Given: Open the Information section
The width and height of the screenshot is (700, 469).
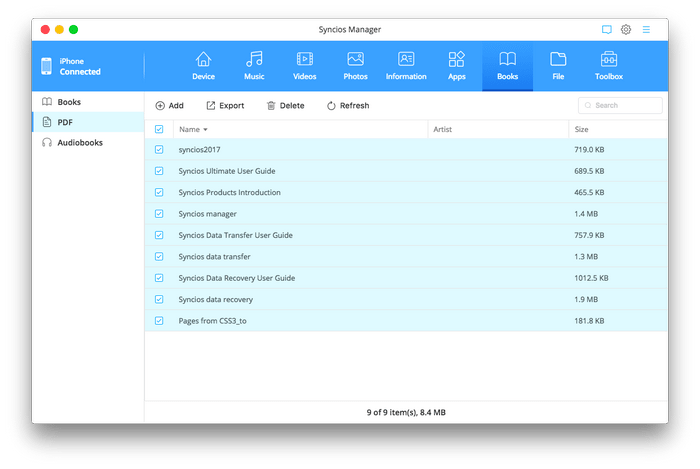Looking at the screenshot, I should pyautogui.click(x=406, y=66).
